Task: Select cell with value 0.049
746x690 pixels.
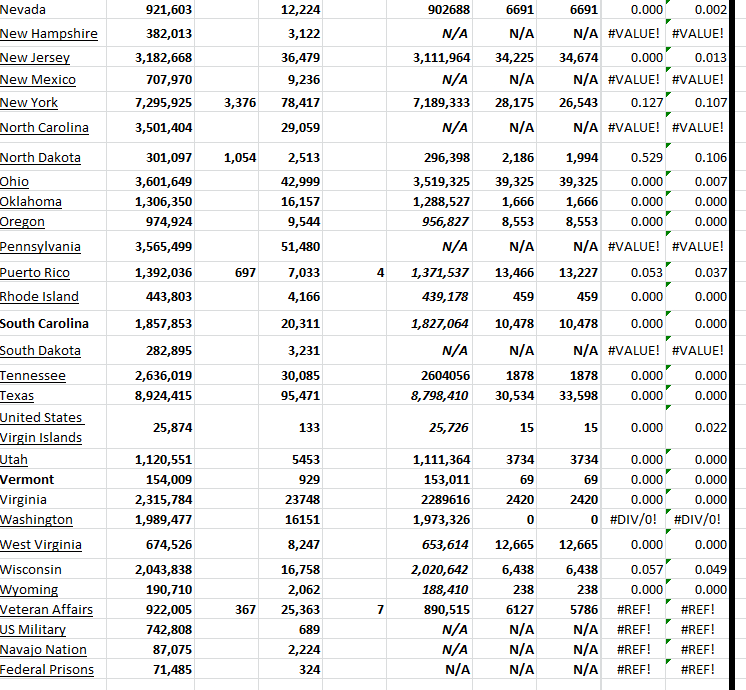Action: (697, 569)
